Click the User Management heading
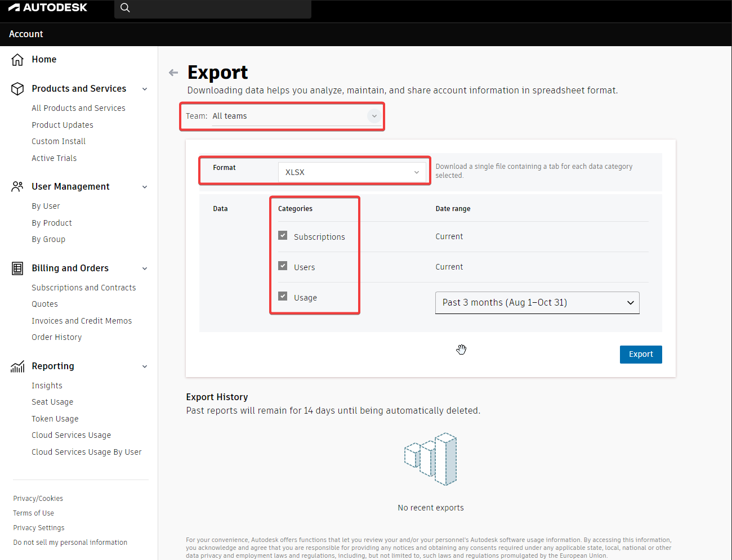This screenshot has height=560, width=732. (x=70, y=187)
